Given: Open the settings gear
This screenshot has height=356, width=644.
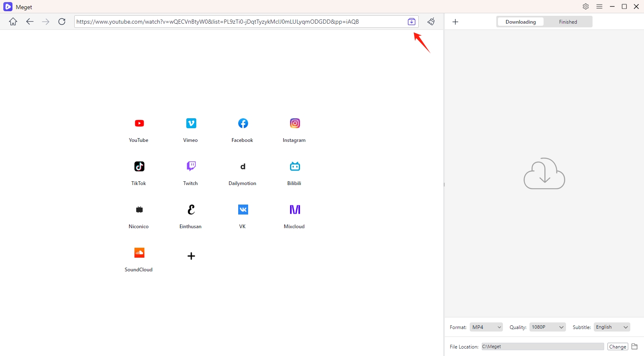Looking at the screenshot, I should [x=585, y=7].
